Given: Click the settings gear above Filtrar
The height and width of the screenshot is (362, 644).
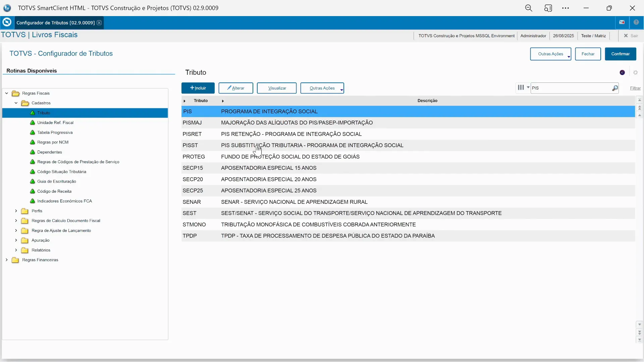Looking at the screenshot, I should [x=636, y=72].
